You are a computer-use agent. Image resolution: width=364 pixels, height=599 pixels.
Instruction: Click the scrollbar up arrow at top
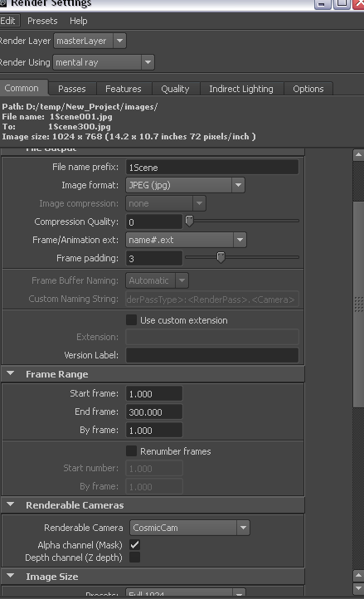pyautogui.click(x=358, y=154)
